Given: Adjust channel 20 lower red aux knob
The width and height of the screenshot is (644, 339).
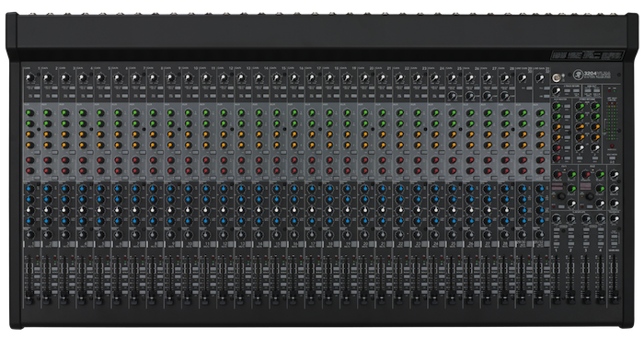Looking at the screenshot, I should (x=364, y=170).
